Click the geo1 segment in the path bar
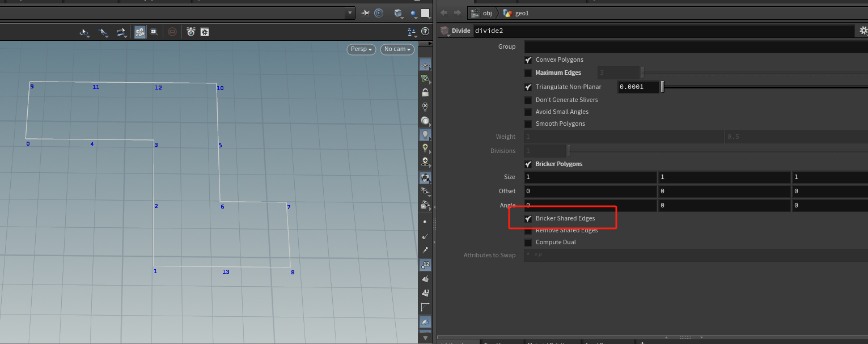868x344 pixels. point(521,13)
